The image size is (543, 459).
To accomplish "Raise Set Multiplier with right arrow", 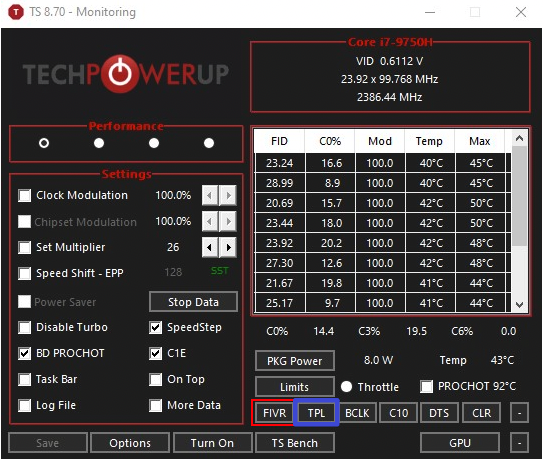I will [228, 247].
